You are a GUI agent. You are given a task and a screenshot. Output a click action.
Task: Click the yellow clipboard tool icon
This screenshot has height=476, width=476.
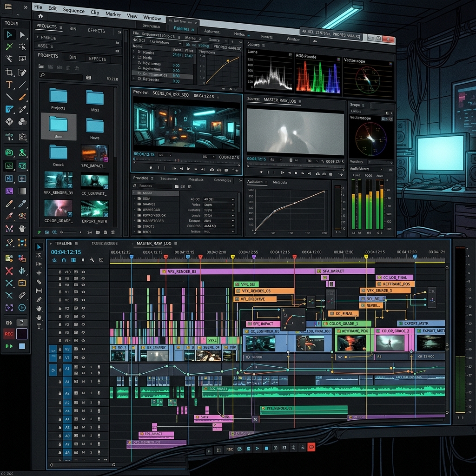pyautogui.click(x=22, y=283)
